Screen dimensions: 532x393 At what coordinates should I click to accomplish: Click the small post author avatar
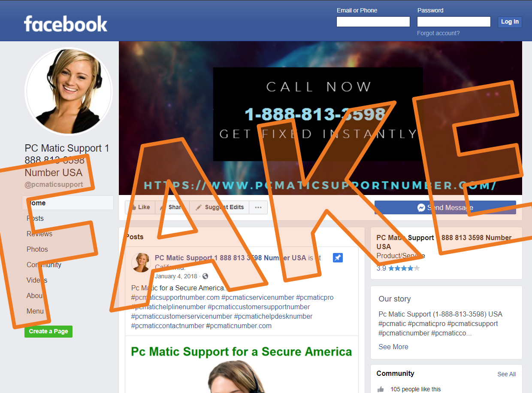pos(141,262)
